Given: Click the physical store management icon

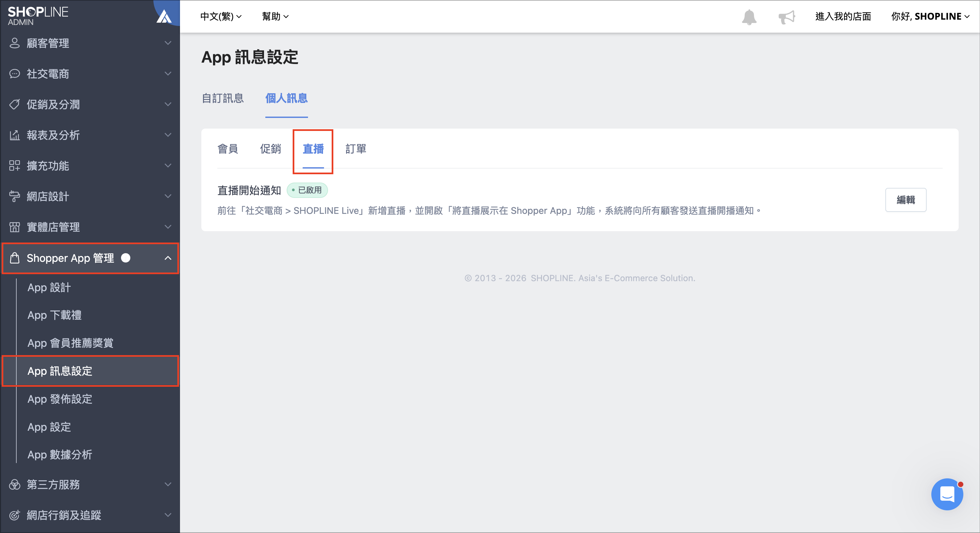Looking at the screenshot, I should click(x=14, y=227).
